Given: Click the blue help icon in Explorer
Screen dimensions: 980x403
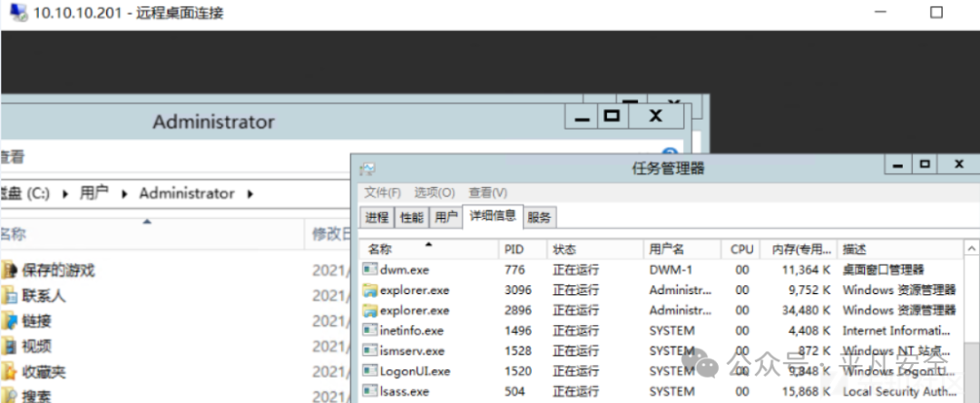Looking at the screenshot, I should [x=670, y=154].
